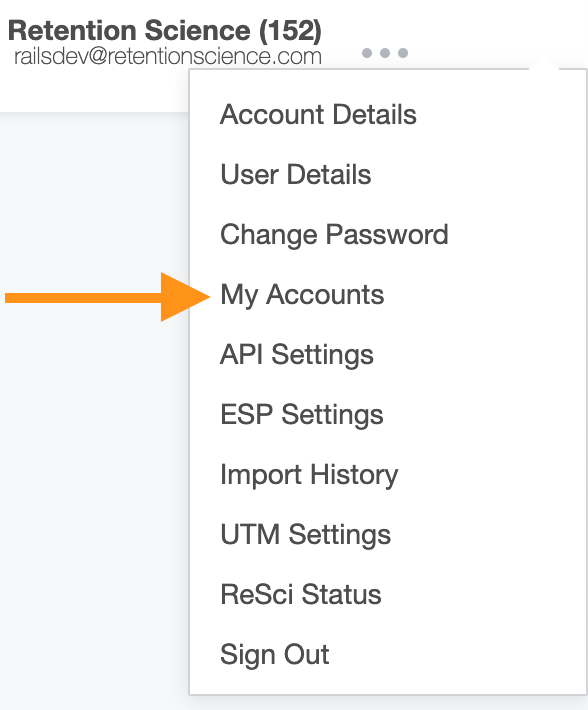The width and height of the screenshot is (588, 710).
Task: Open ESP Settings page
Action: [x=301, y=415]
